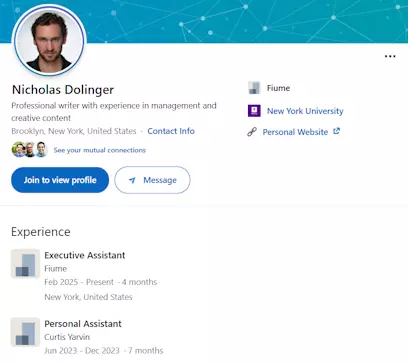Click the Executive Assistant company logo
Screen dimensions: 408x363
pyautogui.click(x=25, y=263)
